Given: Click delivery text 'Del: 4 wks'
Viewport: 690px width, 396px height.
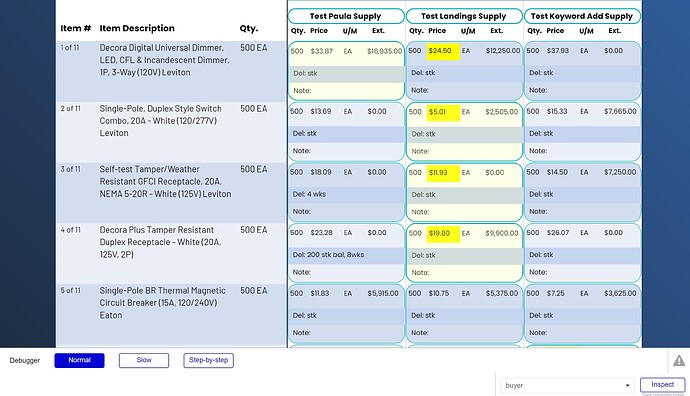Looking at the screenshot, I should click(309, 194).
